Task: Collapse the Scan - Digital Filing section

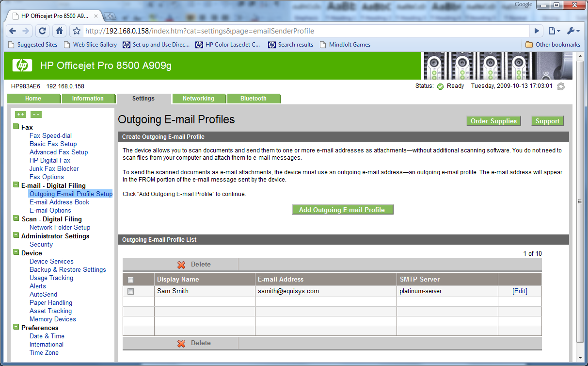Action: pyautogui.click(x=16, y=219)
